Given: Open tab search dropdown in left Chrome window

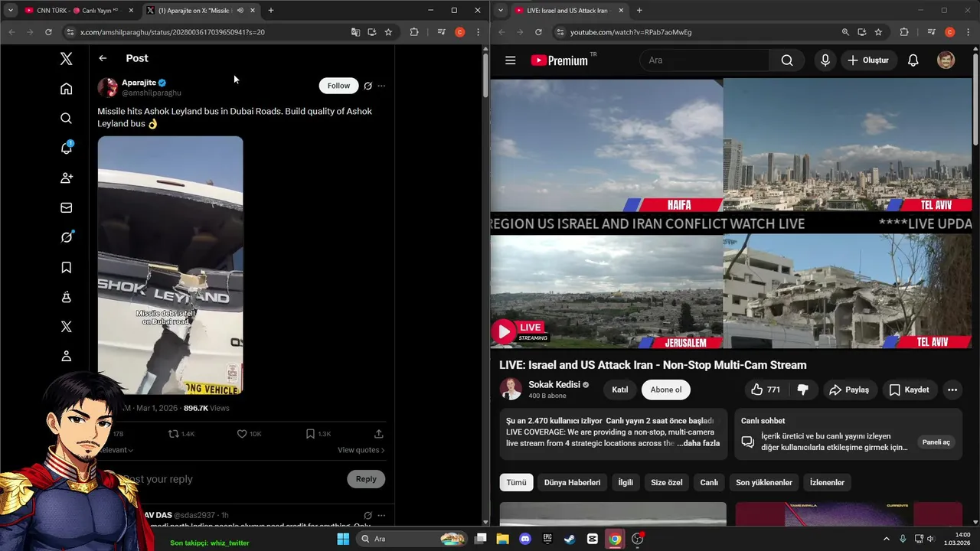Looking at the screenshot, I should (x=11, y=10).
